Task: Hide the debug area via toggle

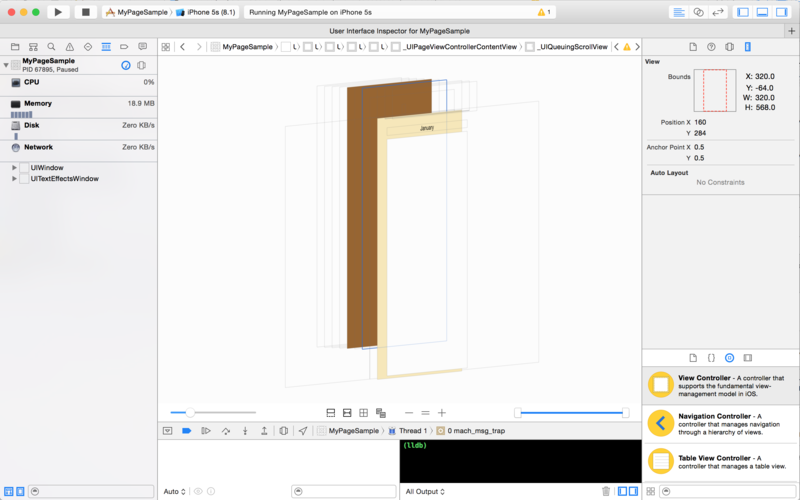Action: pos(167,431)
